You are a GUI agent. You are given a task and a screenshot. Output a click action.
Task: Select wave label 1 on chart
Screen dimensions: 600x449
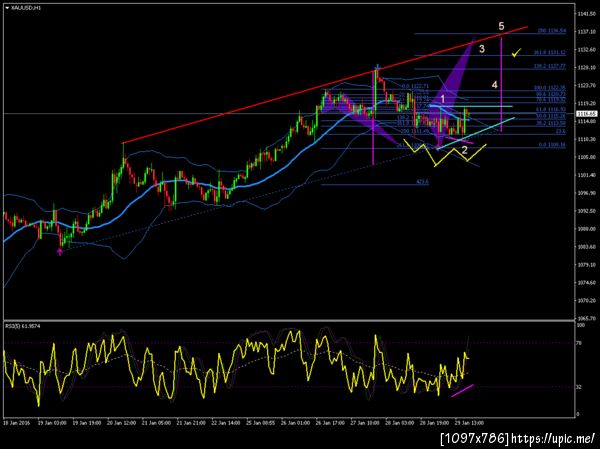pos(443,100)
